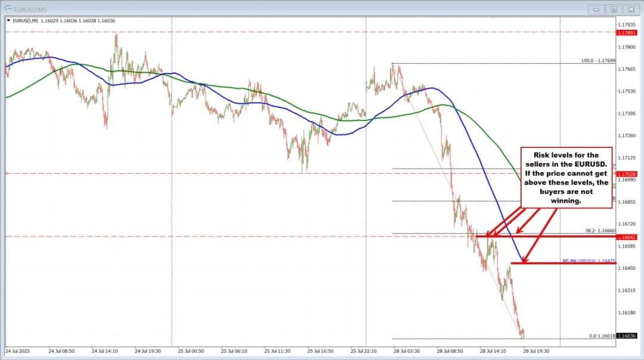Select the blue M5 MA 1.16475 label
644x360 pixels.
pos(587,261)
